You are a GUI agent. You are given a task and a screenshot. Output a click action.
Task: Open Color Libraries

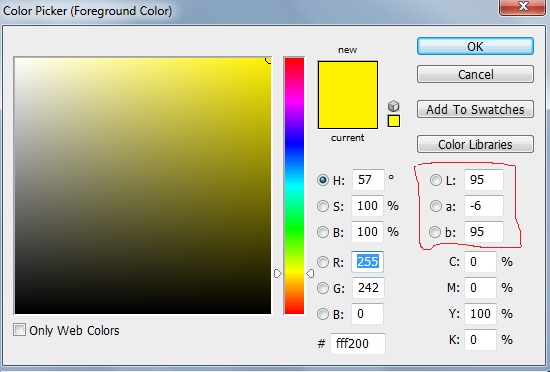[475, 144]
